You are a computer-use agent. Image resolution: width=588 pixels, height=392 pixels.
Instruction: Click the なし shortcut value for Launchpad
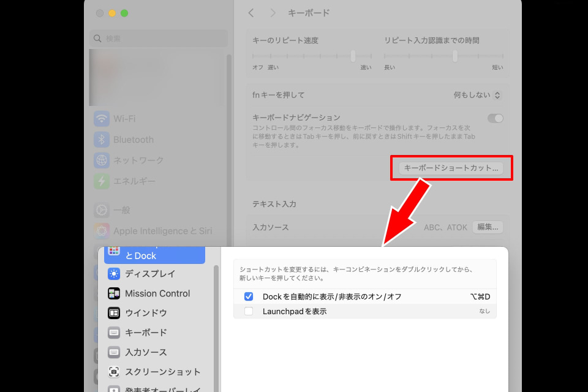pos(484,311)
